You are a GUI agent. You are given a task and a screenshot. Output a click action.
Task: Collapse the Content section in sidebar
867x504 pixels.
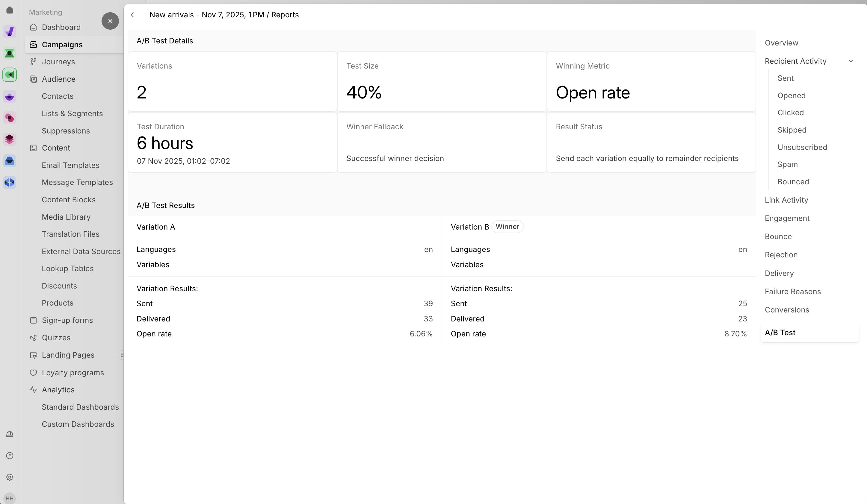click(x=56, y=148)
